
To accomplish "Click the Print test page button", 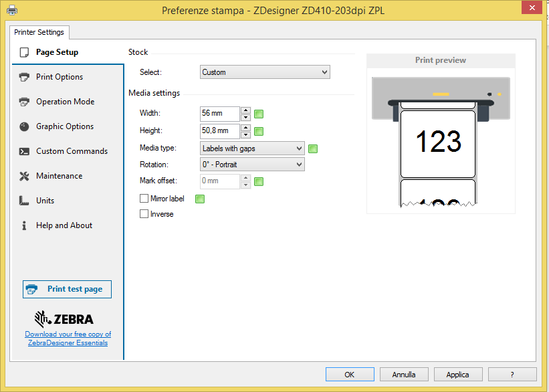I will tap(68, 290).
